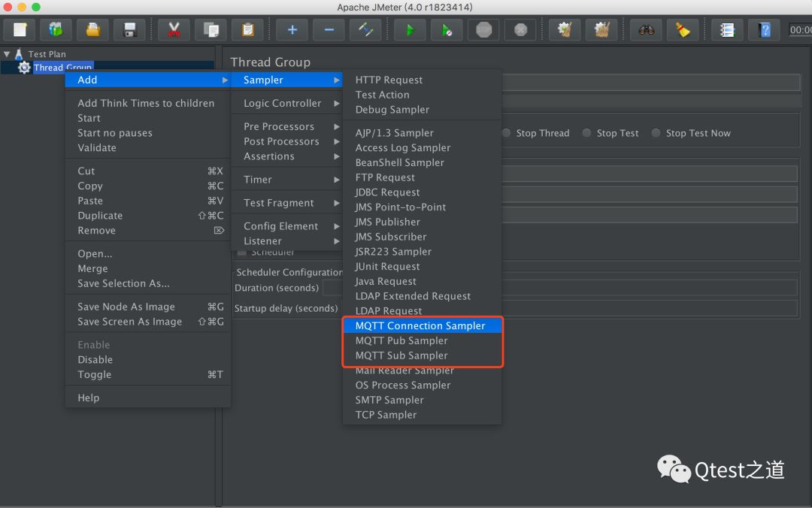Image resolution: width=812 pixels, height=508 pixels.
Task: Click the Thread Group gear icon
Action: (x=24, y=68)
